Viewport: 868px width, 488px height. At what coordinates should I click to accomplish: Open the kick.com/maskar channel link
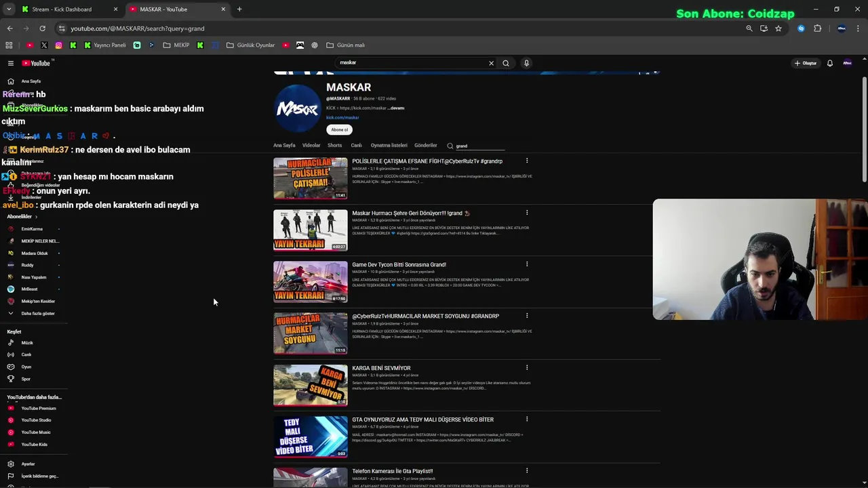(x=342, y=117)
